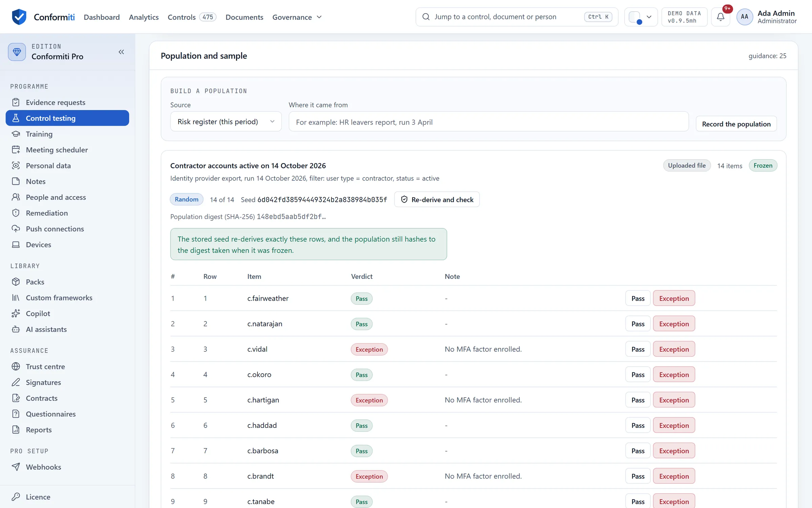Expand the Governance menu

pyautogui.click(x=297, y=17)
